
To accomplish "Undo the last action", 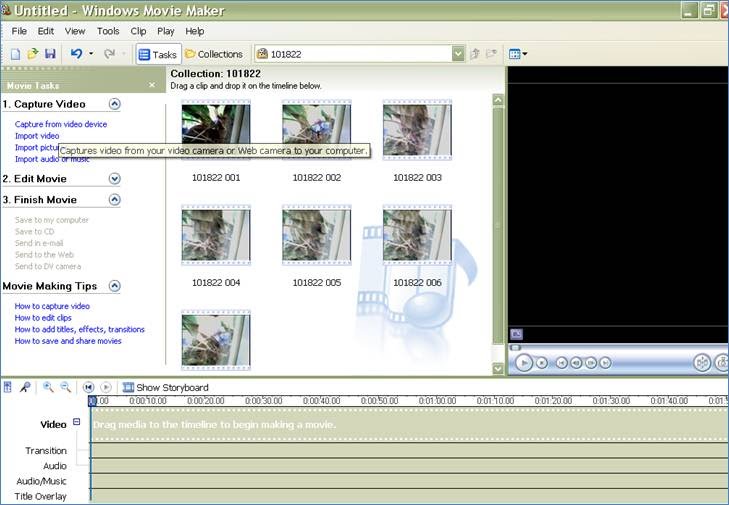I will tap(76, 54).
